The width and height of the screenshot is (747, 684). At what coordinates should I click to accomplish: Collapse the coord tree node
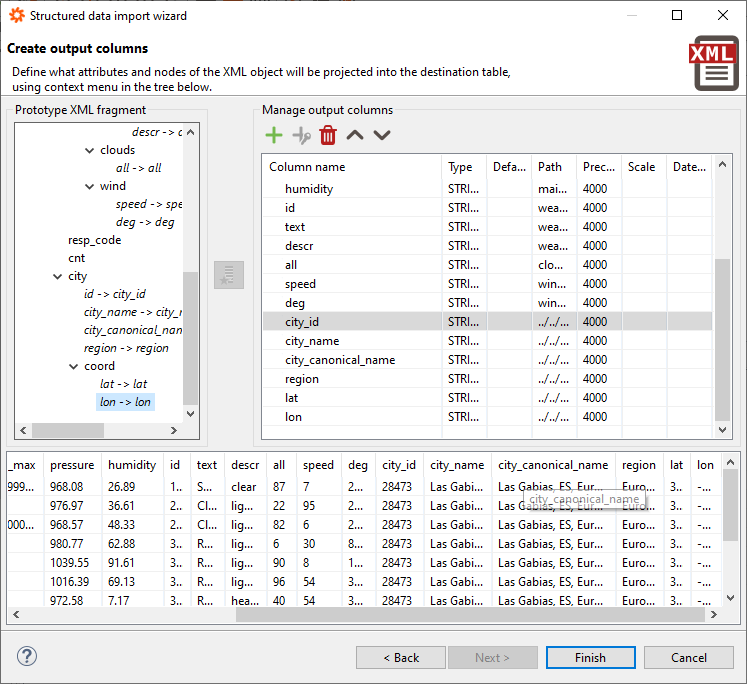pos(74,366)
